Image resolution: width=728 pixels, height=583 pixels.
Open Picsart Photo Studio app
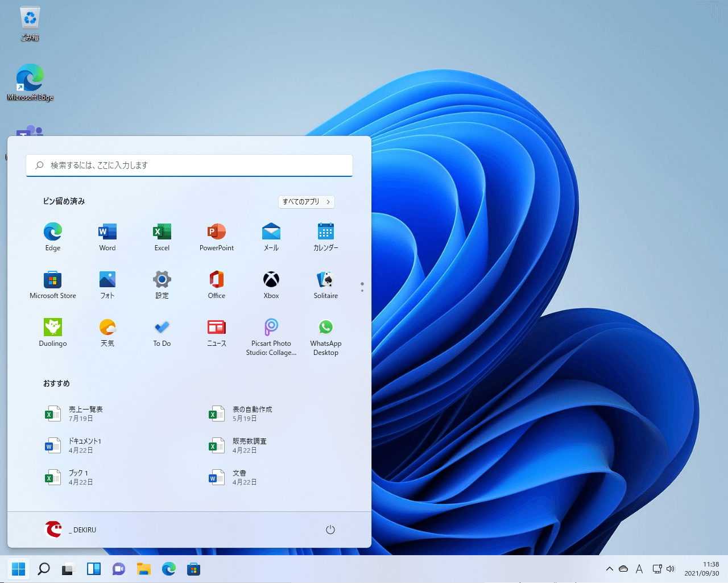tap(271, 337)
